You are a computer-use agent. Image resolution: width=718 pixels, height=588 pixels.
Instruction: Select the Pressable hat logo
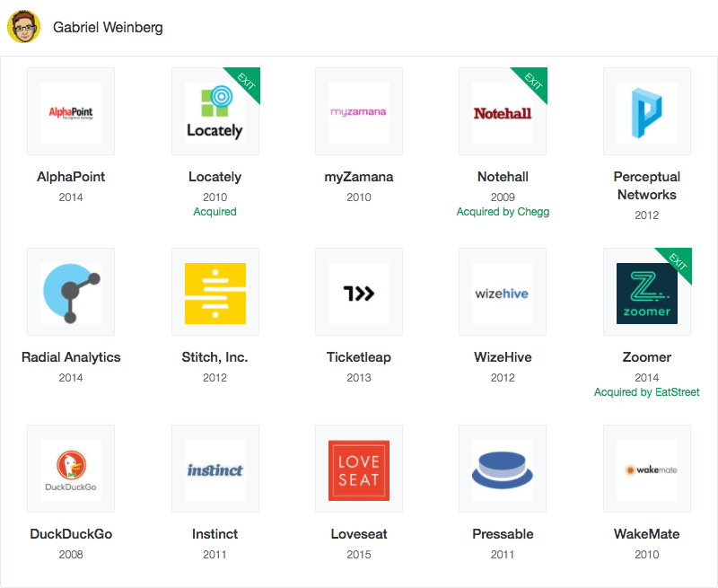click(x=503, y=469)
